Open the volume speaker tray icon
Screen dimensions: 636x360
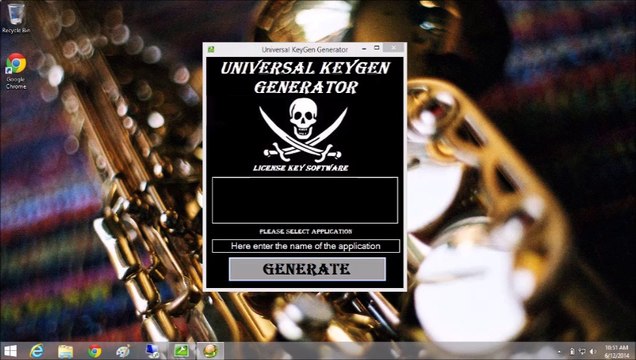pos(593,351)
